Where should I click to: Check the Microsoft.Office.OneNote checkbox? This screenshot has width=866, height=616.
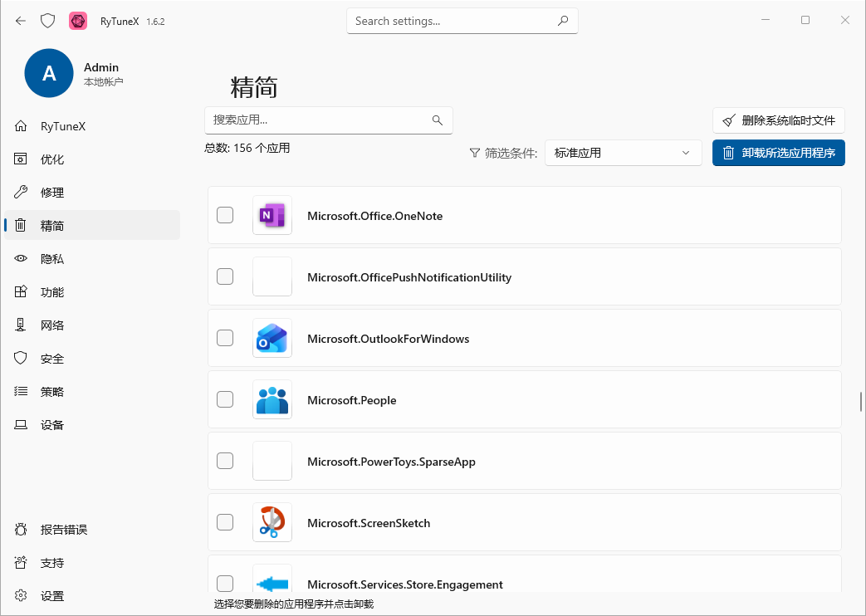pos(225,216)
